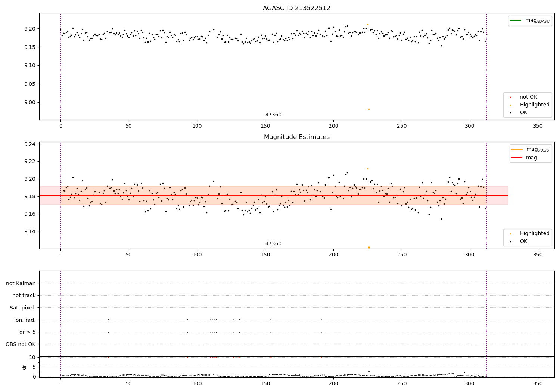Select OK legend entry in top plot
This screenshot has width=560, height=392.
pyautogui.click(x=523, y=112)
